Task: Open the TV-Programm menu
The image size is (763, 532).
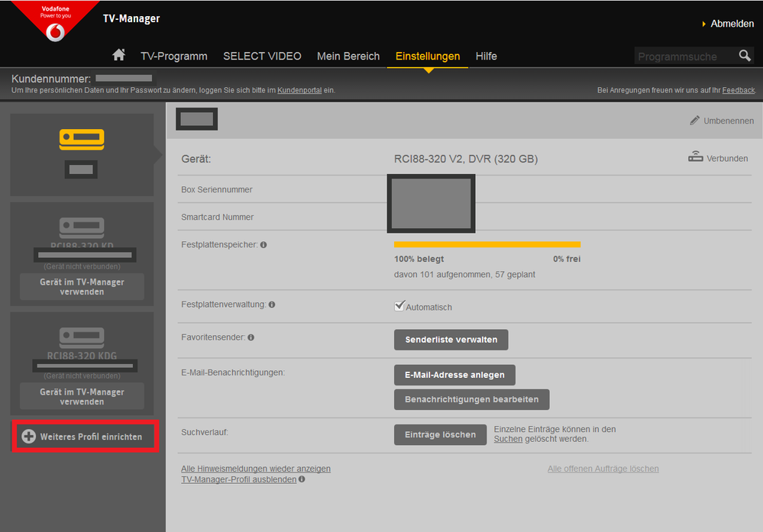Action: point(173,56)
